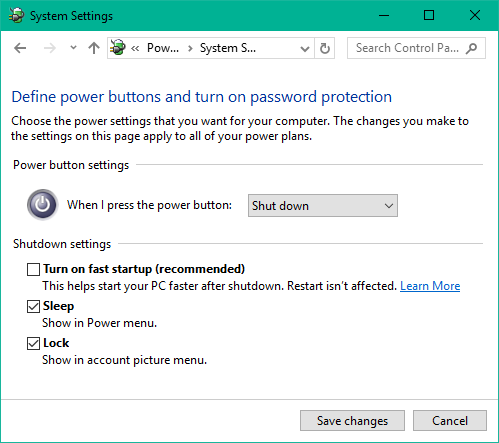Uncheck the Lock checkbox

click(33, 343)
